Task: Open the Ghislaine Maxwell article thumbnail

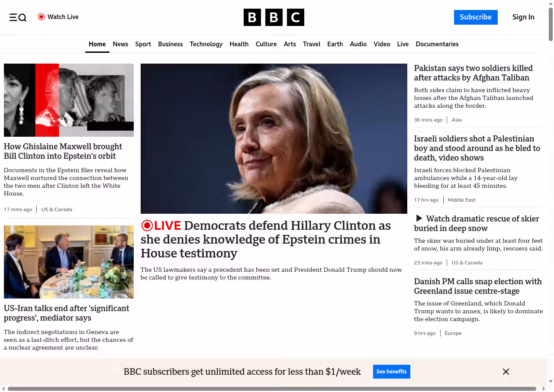Action: 69,100
